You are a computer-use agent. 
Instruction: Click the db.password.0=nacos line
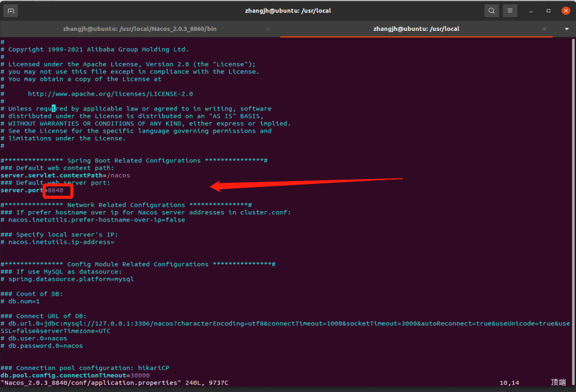(x=42, y=346)
